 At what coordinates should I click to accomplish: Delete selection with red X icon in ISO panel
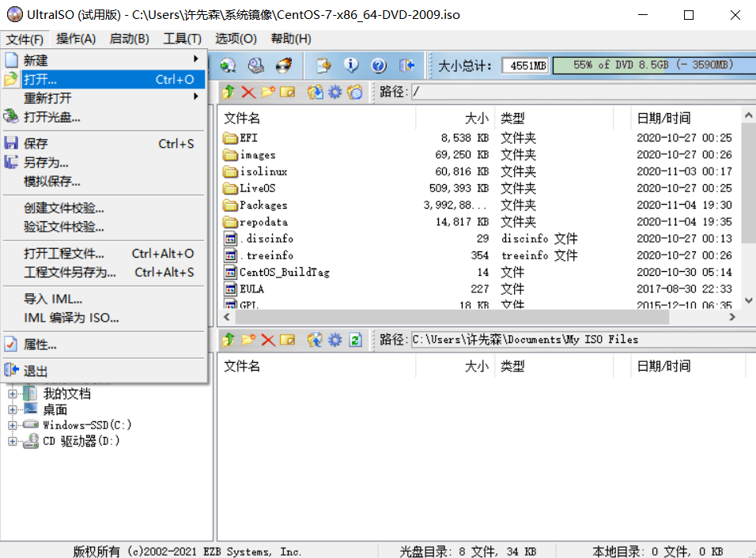248,92
